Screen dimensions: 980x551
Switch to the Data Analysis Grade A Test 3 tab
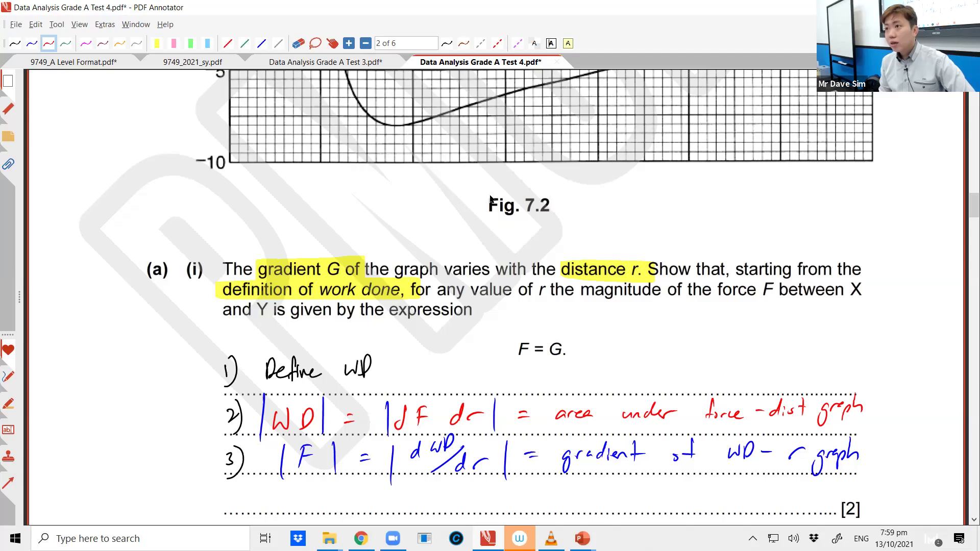pos(326,61)
